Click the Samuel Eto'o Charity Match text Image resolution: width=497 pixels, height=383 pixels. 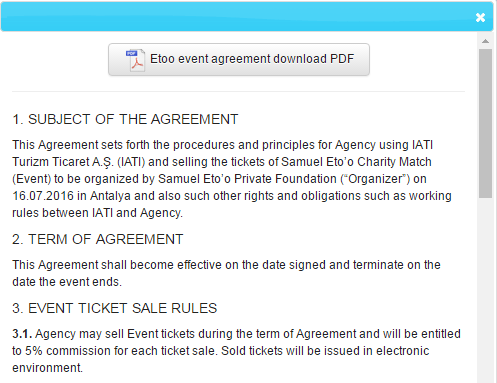356,162
